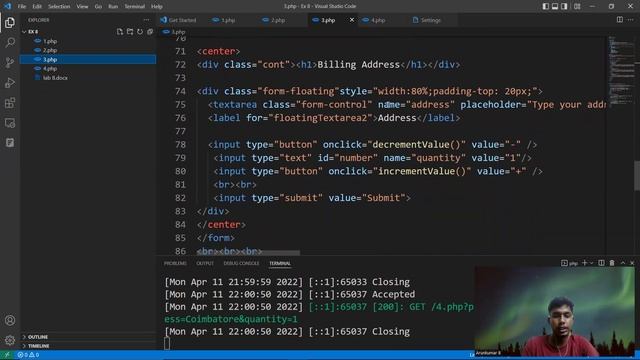Screen dimensions: 640x360
Task: Click the 3.php breadcrumb item
Action: pyautogui.click(x=174, y=32)
